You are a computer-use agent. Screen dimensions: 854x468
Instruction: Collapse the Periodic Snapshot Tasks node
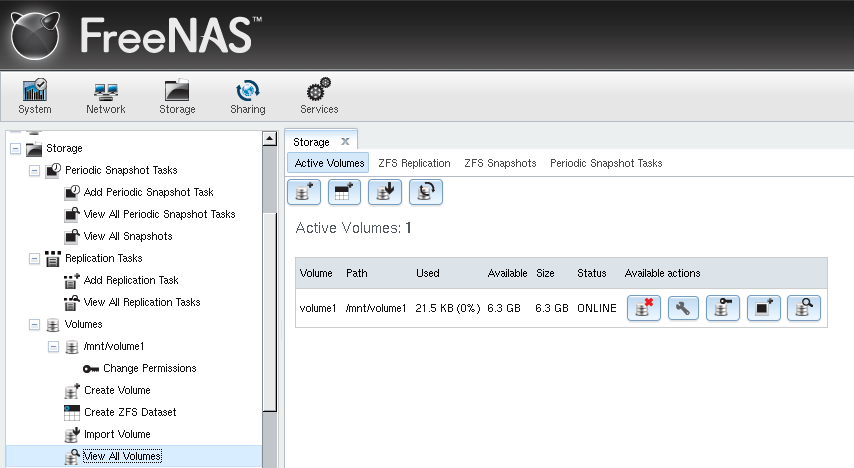34,171
